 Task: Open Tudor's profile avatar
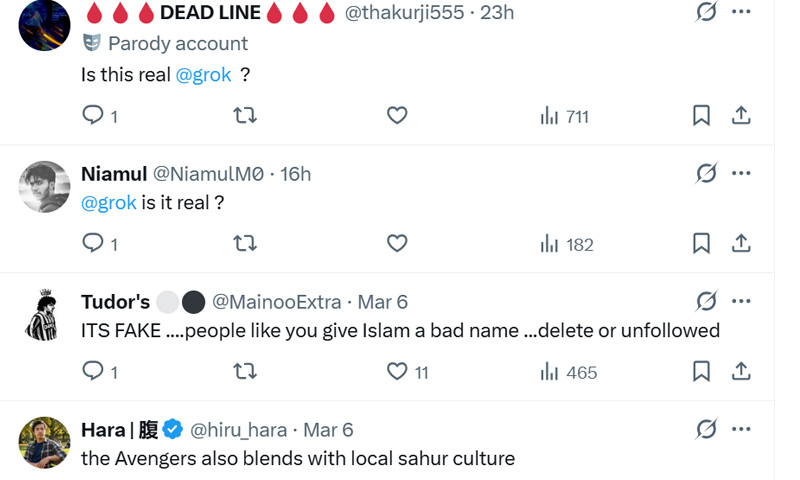tap(44, 315)
